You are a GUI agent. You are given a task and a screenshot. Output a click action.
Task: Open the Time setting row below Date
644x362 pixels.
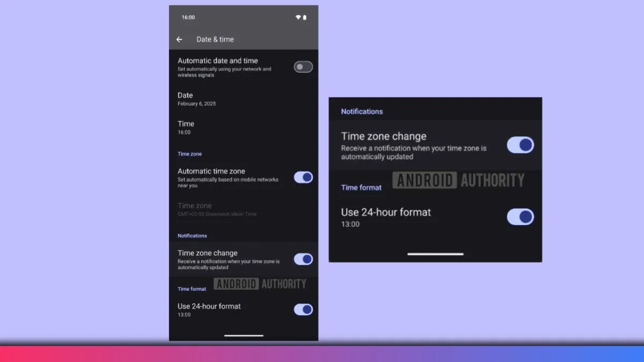point(186,127)
